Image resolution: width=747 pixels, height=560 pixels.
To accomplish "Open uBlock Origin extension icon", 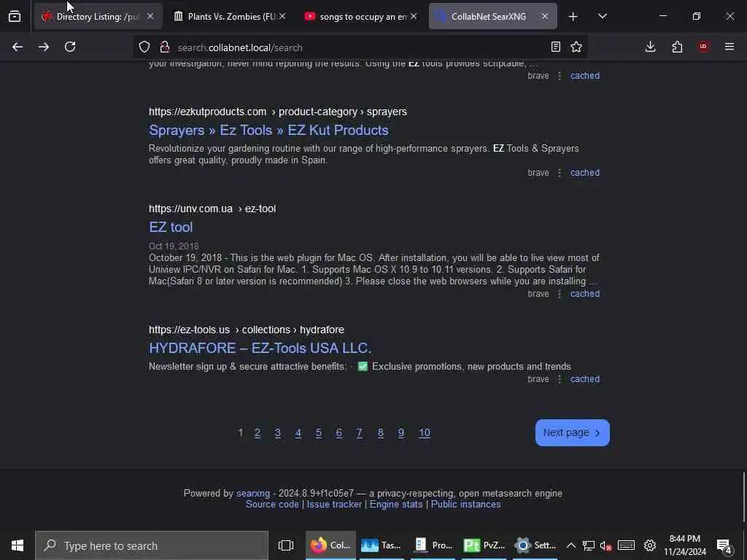I will [703, 47].
